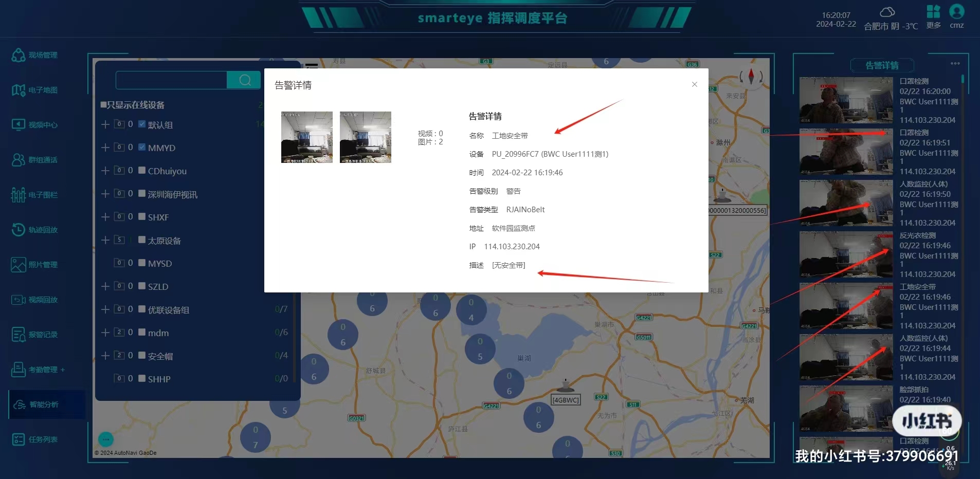Select the 电子地图 menu label

pyautogui.click(x=43, y=90)
